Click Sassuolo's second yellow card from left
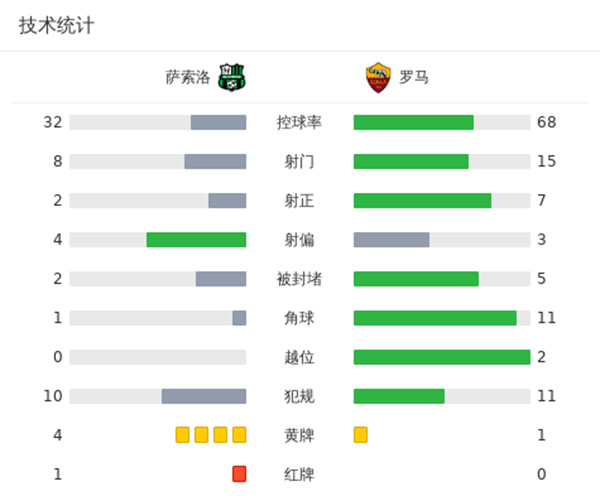This screenshot has height=496, width=600. click(201, 434)
